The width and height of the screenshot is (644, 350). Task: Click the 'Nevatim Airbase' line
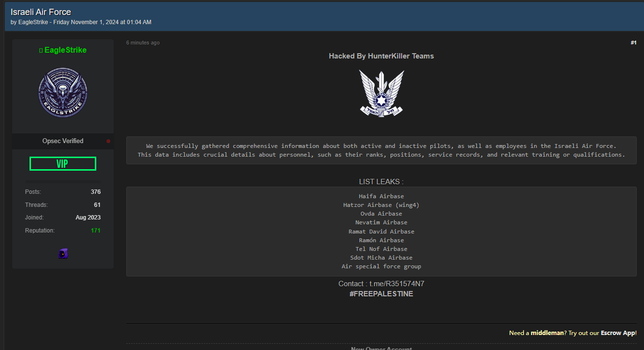(x=381, y=222)
